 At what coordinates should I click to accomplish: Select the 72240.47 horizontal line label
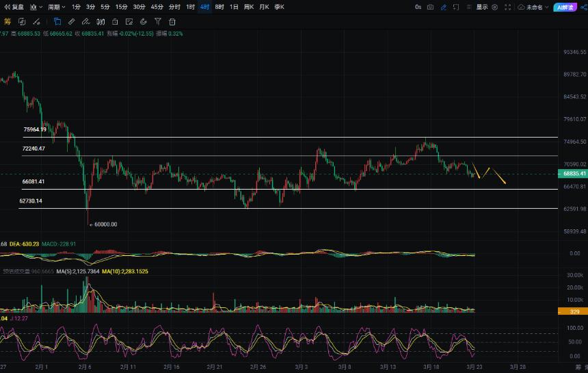pos(34,149)
